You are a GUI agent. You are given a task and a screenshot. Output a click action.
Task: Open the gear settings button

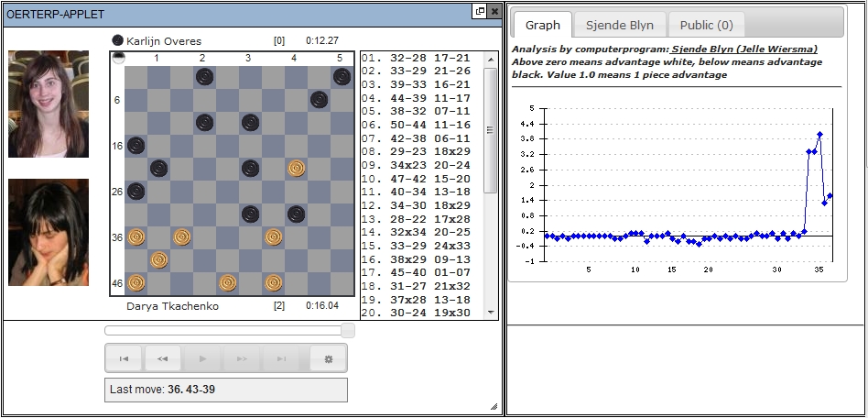coord(329,358)
